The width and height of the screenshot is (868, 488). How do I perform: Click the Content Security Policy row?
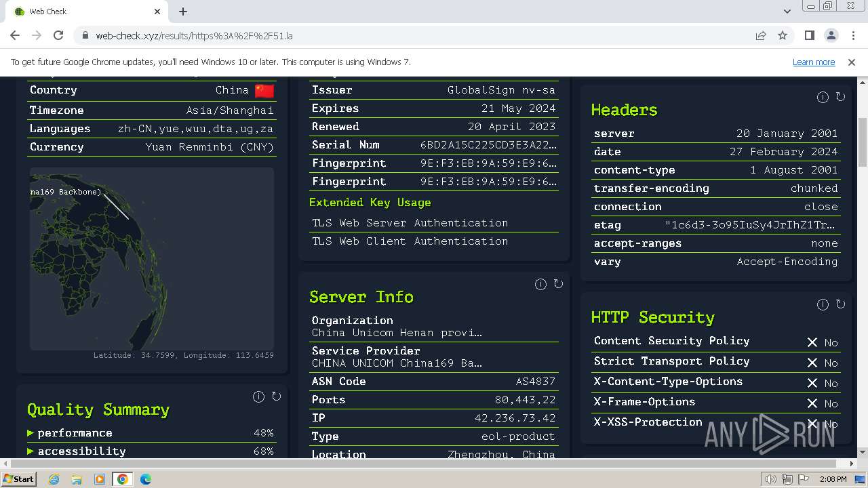click(x=716, y=341)
